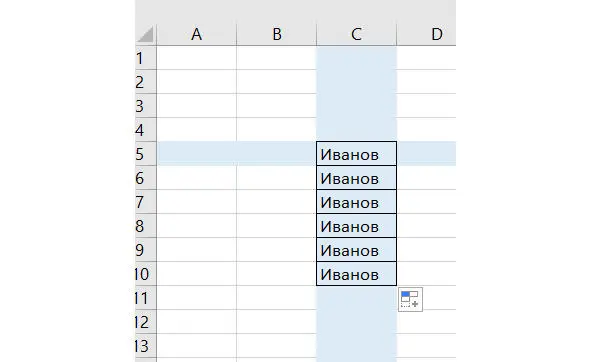591x362 pixels.
Task: Select empty cell C11 below the filled range
Action: [357, 298]
